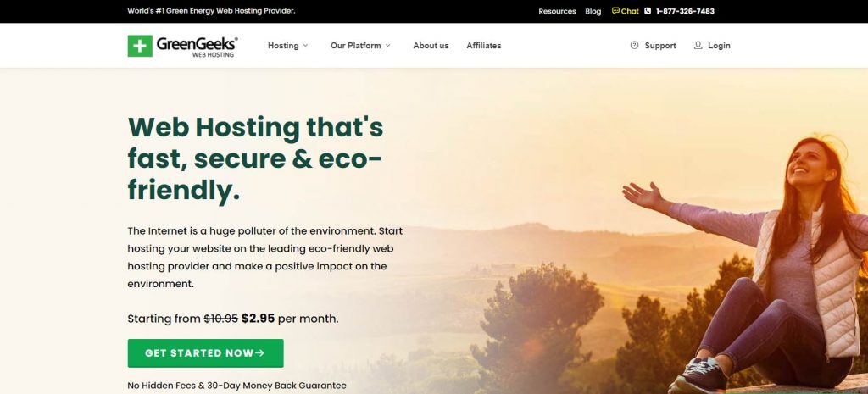Expand the Our Platform dropdown chevron
The height and width of the screenshot is (394, 868).
point(388,46)
